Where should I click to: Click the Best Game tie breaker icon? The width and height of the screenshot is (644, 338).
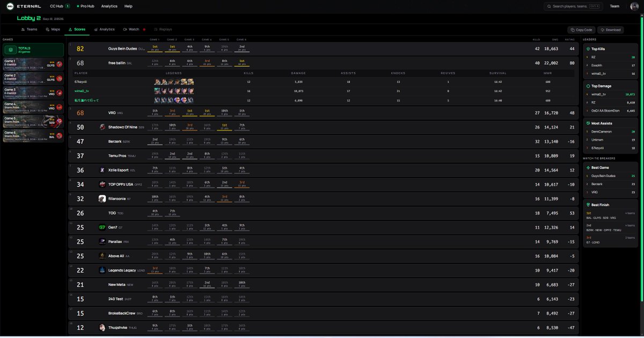coord(588,167)
